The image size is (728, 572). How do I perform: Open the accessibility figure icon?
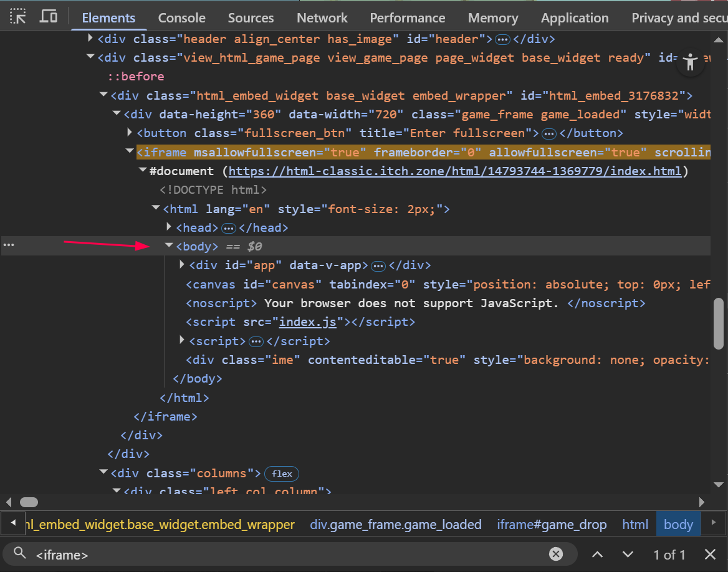point(691,62)
